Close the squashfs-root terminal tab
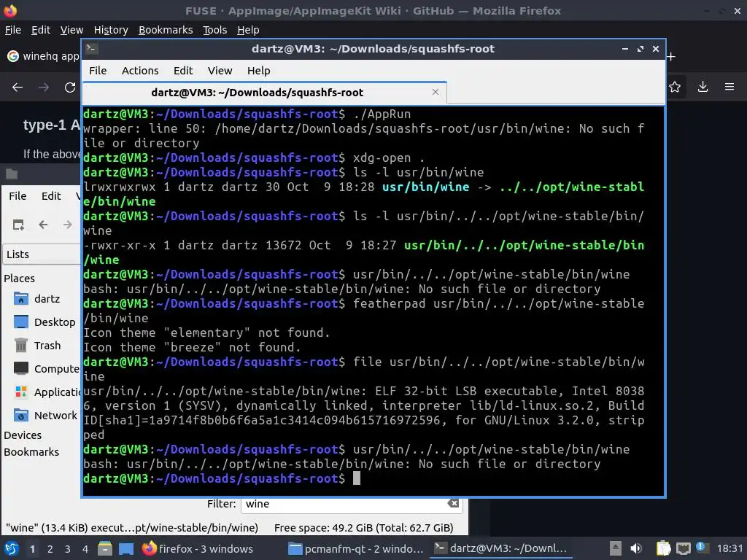 [x=436, y=92]
